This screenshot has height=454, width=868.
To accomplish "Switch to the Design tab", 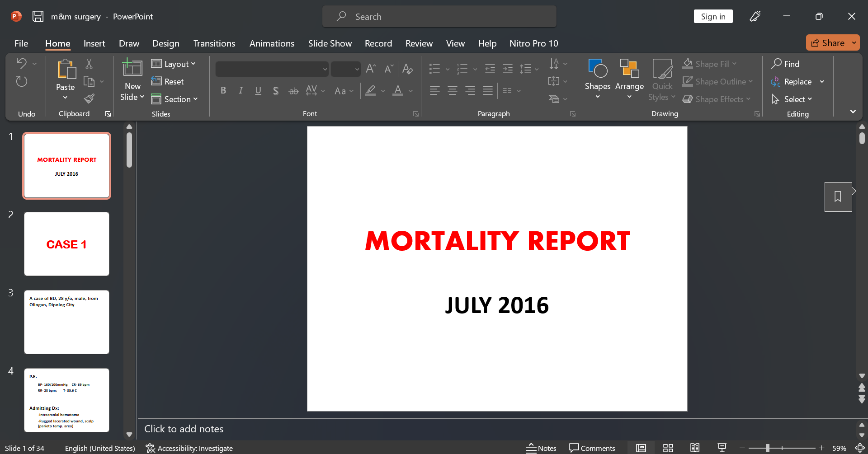I will tap(166, 43).
